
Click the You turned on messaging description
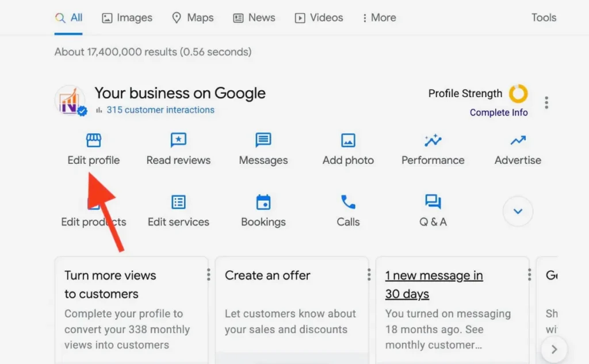(x=448, y=329)
